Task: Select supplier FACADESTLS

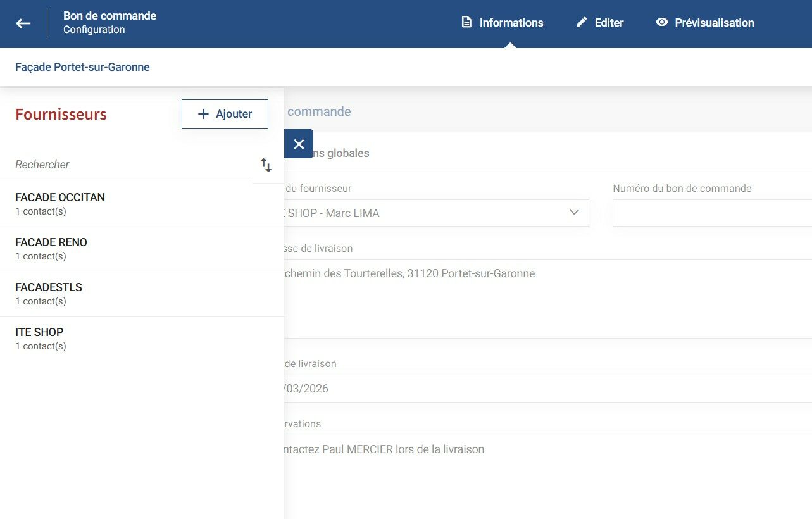Action: [49, 294]
